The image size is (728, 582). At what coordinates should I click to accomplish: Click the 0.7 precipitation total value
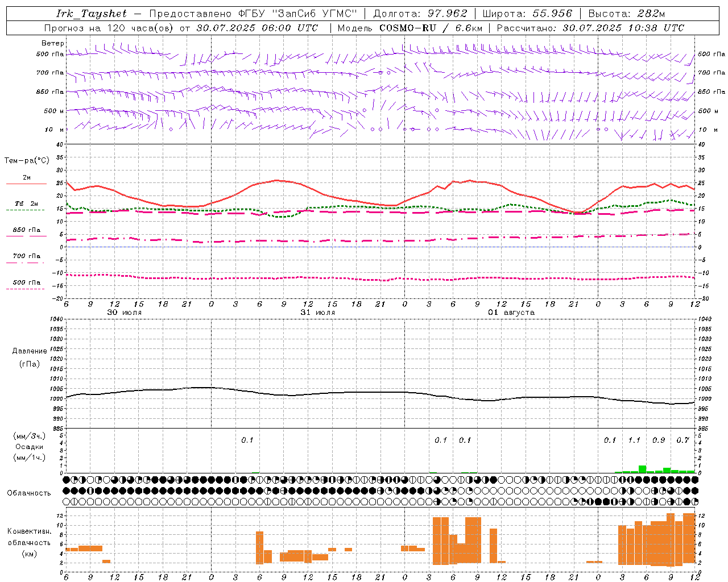pyautogui.click(x=682, y=440)
